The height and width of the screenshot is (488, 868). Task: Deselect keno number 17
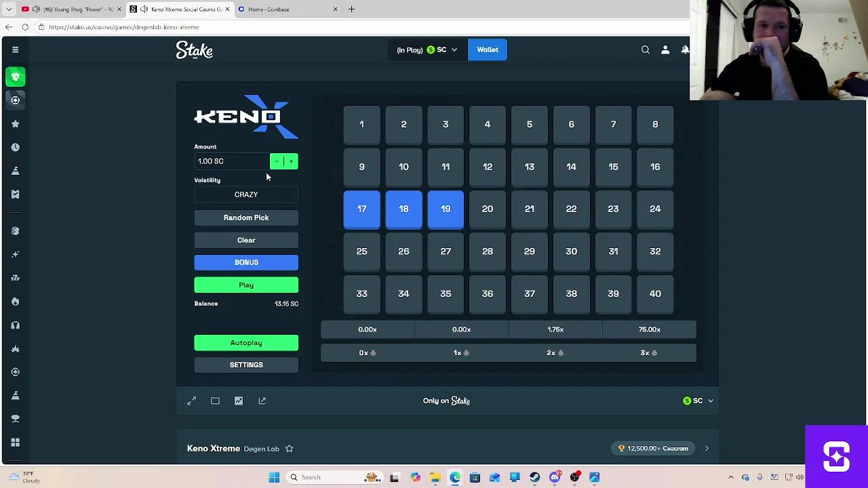point(361,209)
